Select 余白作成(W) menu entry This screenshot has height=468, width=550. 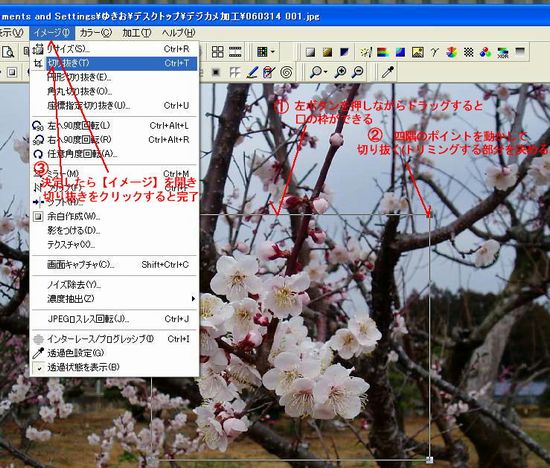pyautogui.click(x=115, y=216)
